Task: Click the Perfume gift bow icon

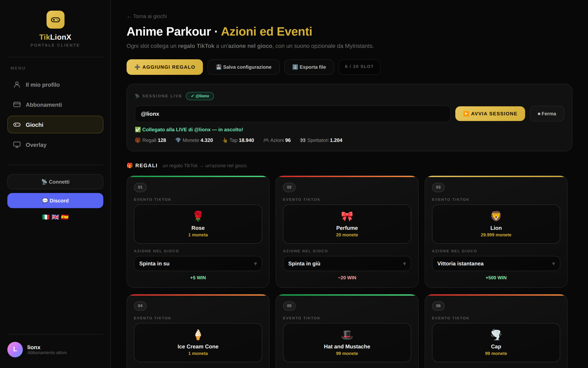Action: 347,216
